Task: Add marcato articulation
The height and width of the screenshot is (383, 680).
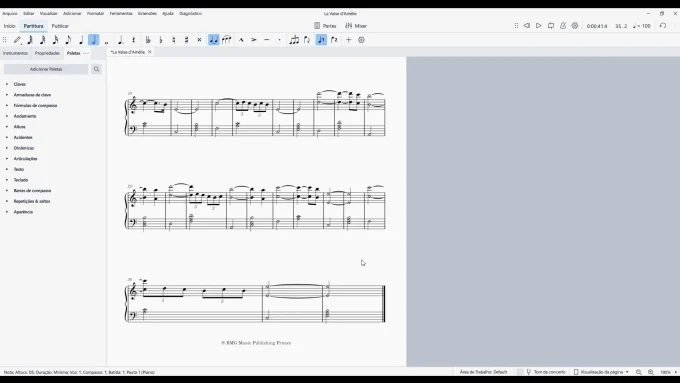Action: coord(241,40)
